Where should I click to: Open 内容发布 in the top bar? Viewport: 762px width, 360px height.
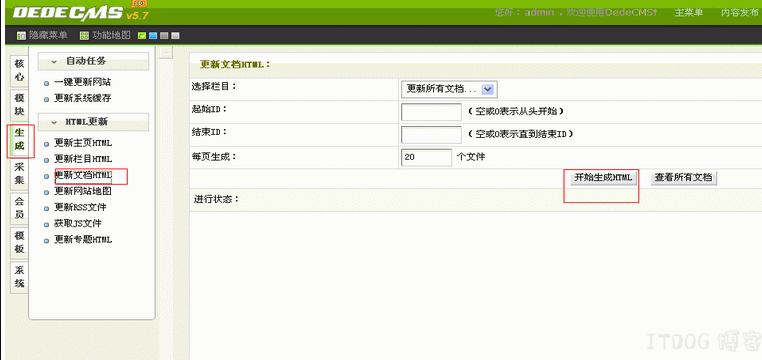(x=739, y=13)
